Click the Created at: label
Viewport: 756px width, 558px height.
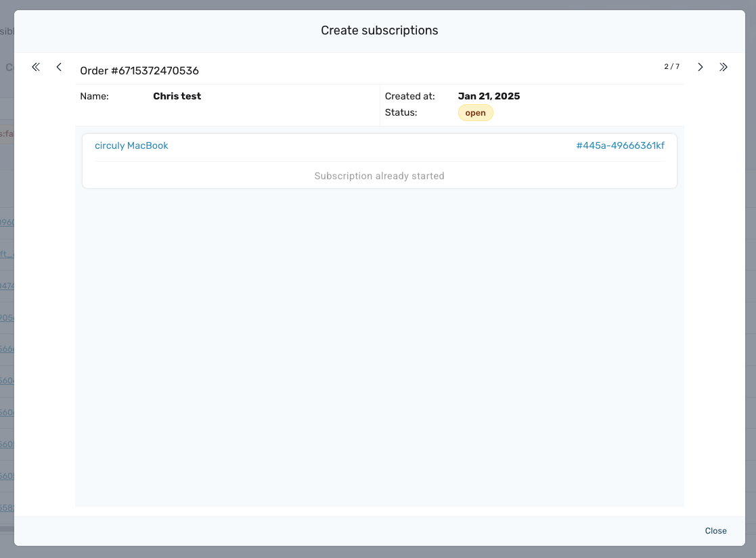pos(410,96)
